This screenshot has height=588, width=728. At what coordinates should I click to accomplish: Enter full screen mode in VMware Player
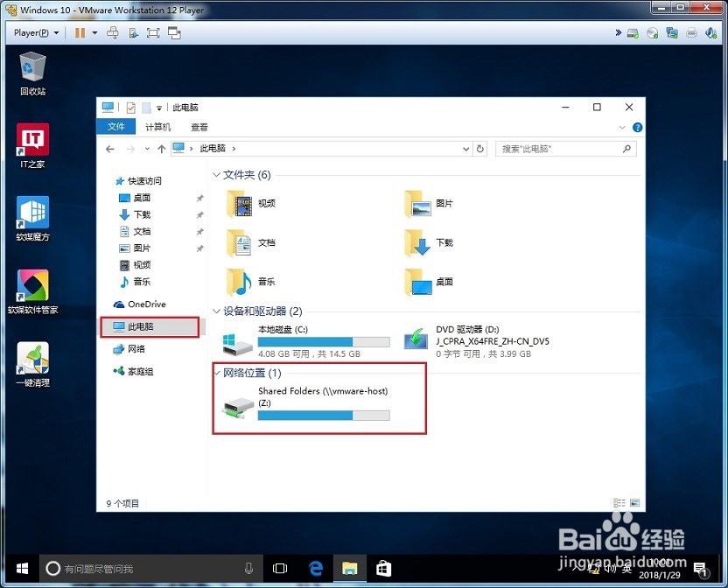151,32
